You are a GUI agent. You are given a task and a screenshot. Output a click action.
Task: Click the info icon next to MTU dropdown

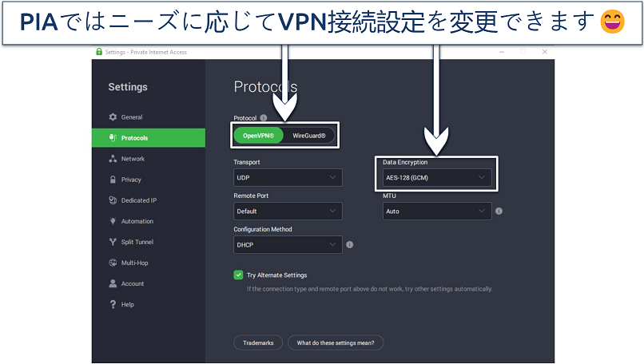tap(499, 212)
